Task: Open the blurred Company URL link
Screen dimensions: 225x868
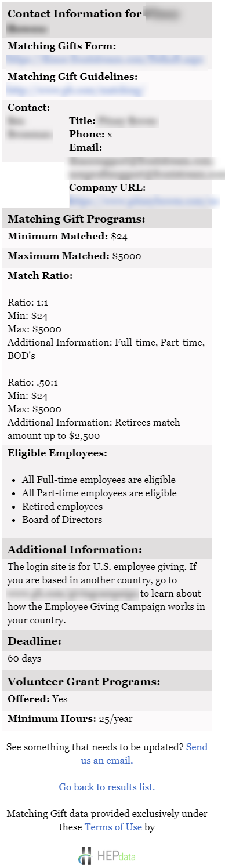Action: coord(144,201)
